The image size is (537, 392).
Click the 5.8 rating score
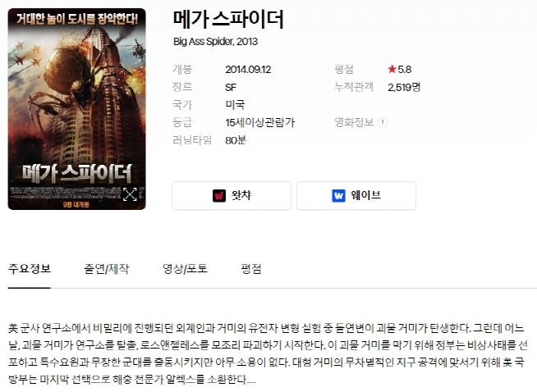pyautogui.click(x=405, y=70)
